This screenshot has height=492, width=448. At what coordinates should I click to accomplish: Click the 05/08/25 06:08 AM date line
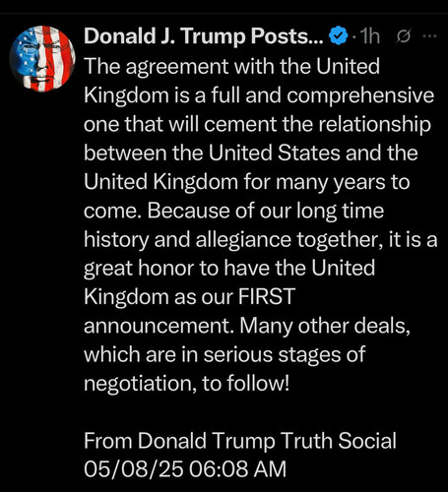185,468
